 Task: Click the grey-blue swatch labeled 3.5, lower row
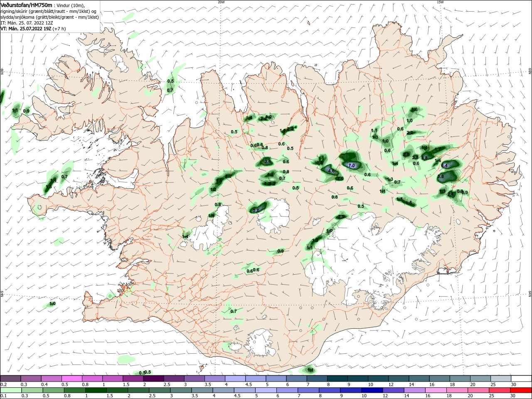pyautogui.click(x=202, y=391)
